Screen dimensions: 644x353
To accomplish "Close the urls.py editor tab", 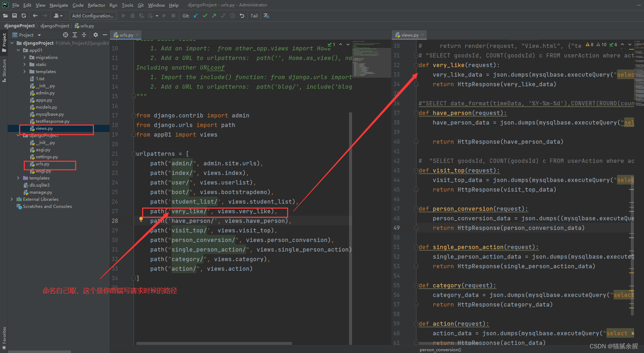I will click(x=138, y=35).
